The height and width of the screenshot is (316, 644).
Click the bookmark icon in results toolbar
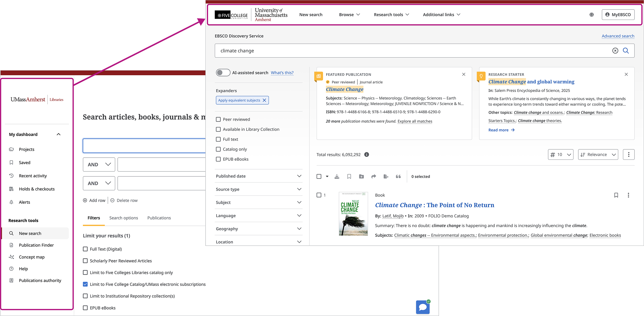point(349,176)
